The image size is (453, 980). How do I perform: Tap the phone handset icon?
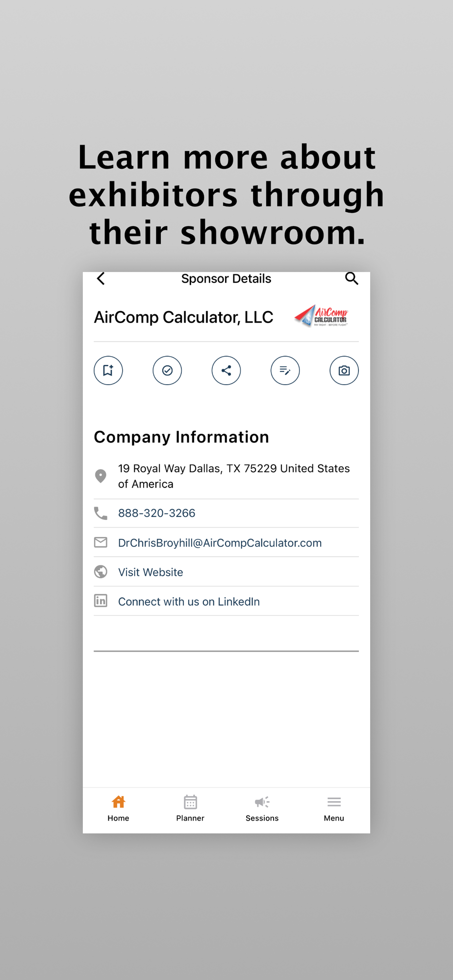tap(101, 513)
